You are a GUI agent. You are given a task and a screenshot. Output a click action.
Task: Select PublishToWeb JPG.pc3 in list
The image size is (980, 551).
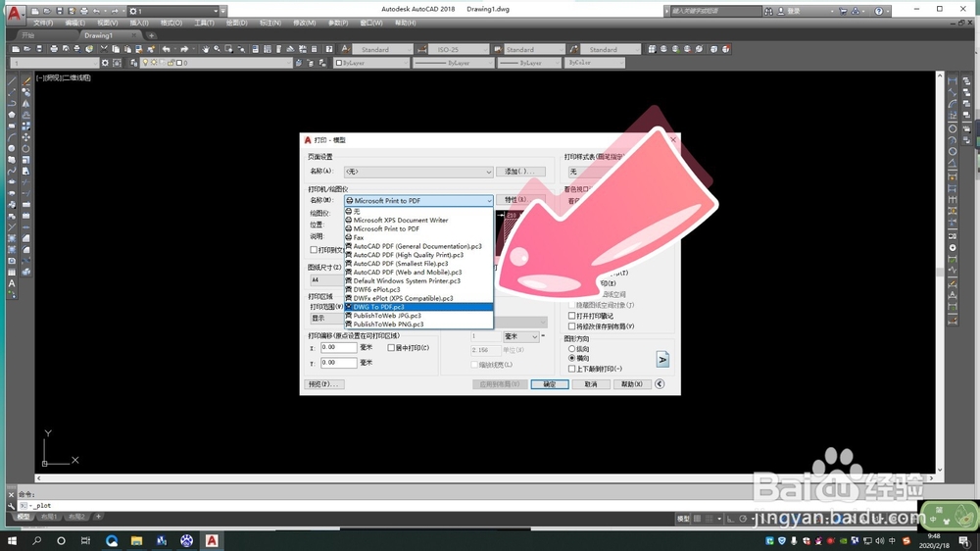tap(418, 316)
